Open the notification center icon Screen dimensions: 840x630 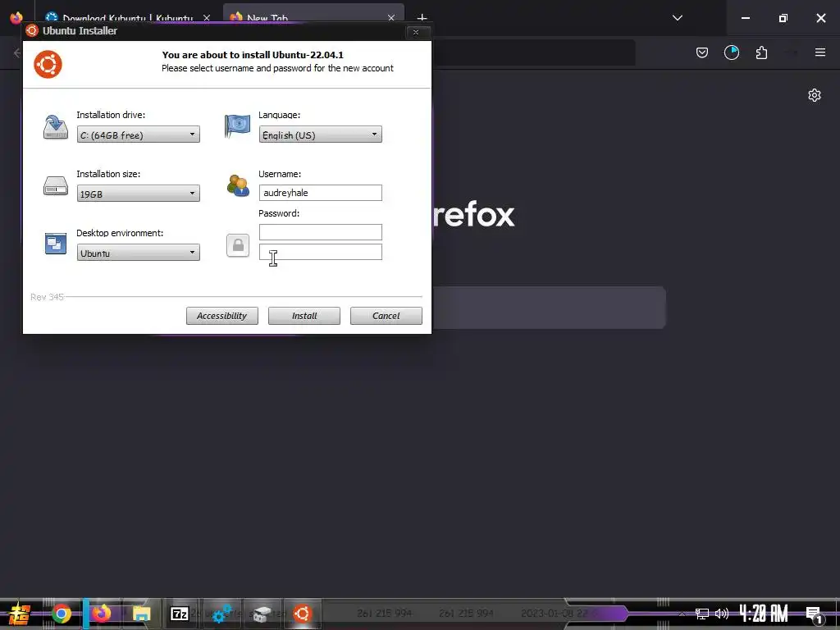(x=815, y=614)
